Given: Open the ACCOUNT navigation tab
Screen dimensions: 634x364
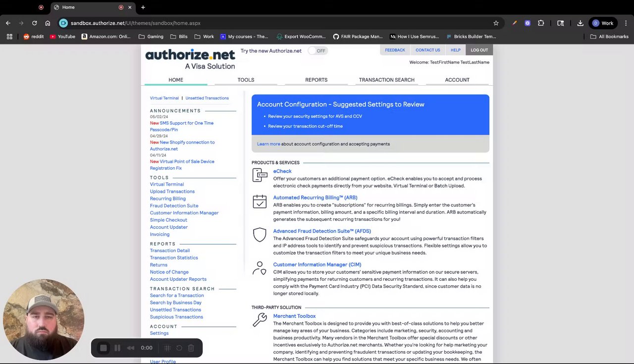Looking at the screenshot, I should click(457, 80).
